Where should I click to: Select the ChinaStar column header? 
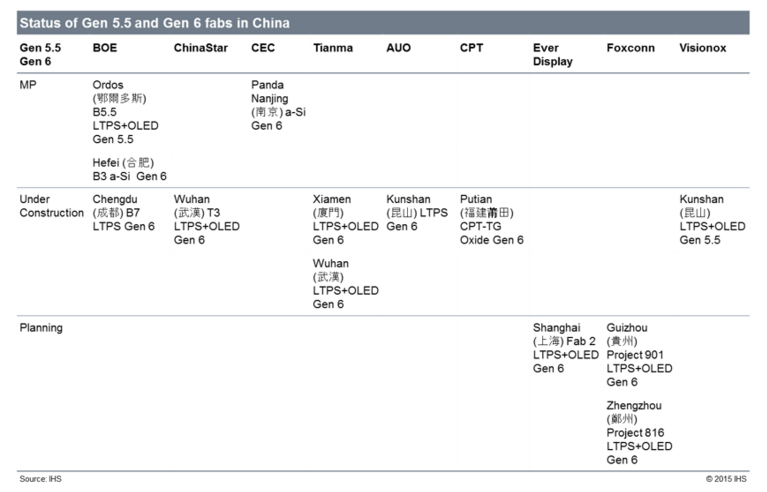point(201,48)
